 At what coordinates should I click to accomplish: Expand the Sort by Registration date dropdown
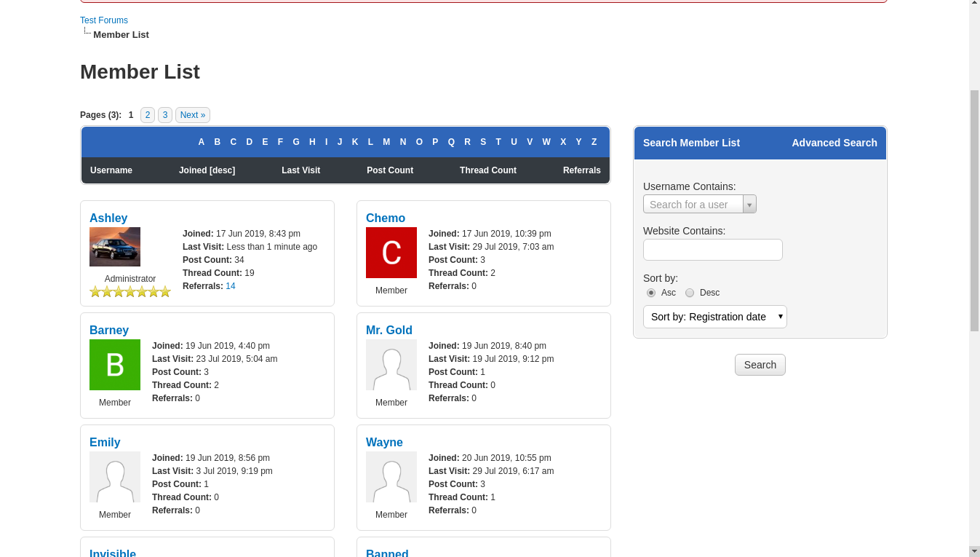(714, 317)
